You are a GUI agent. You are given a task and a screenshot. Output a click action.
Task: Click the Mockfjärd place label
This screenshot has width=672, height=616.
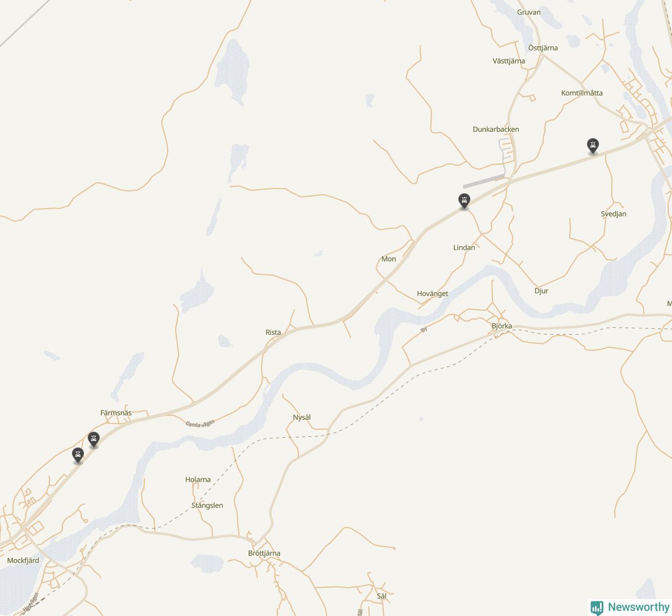pos(23,560)
